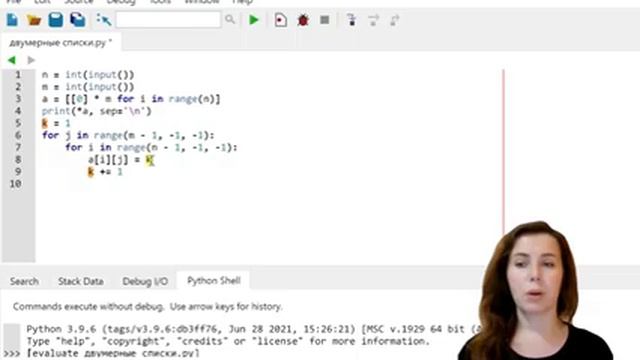
Task: Switch to the Search panel tab
Action: pyautogui.click(x=24, y=281)
